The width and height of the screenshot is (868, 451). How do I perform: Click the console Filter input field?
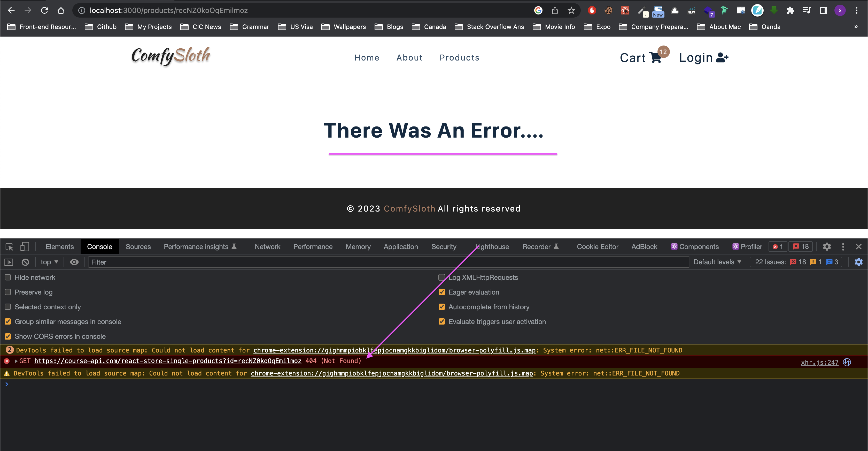pos(388,262)
